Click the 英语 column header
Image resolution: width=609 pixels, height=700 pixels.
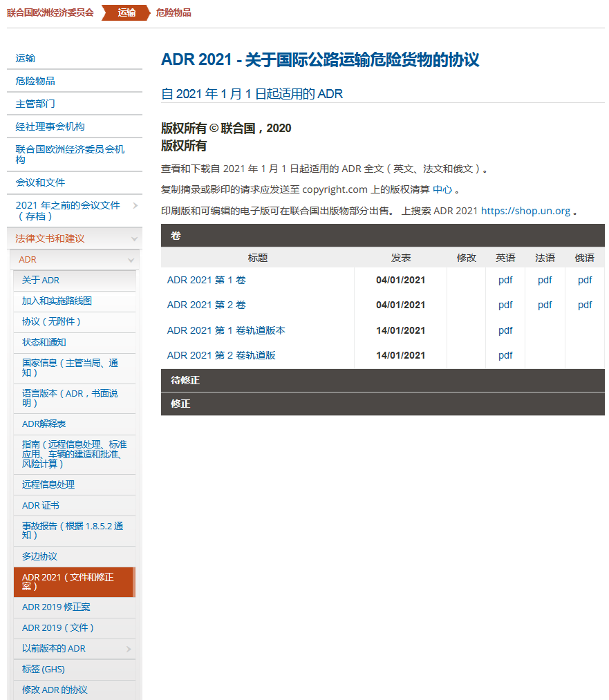click(x=505, y=258)
